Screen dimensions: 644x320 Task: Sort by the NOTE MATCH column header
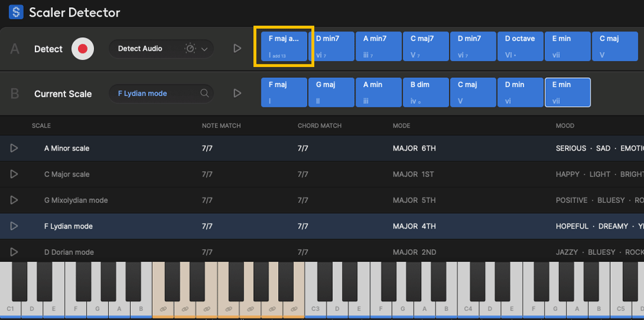pos(221,126)
